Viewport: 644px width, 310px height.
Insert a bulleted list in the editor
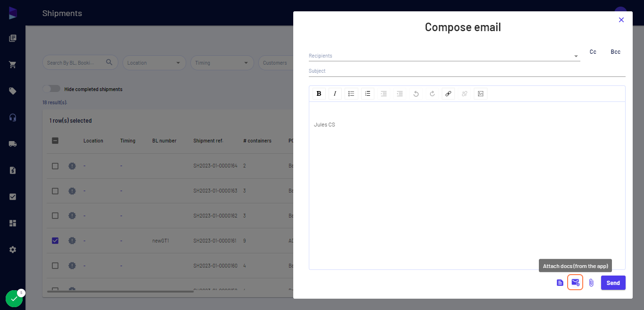[x=351, y=93]
